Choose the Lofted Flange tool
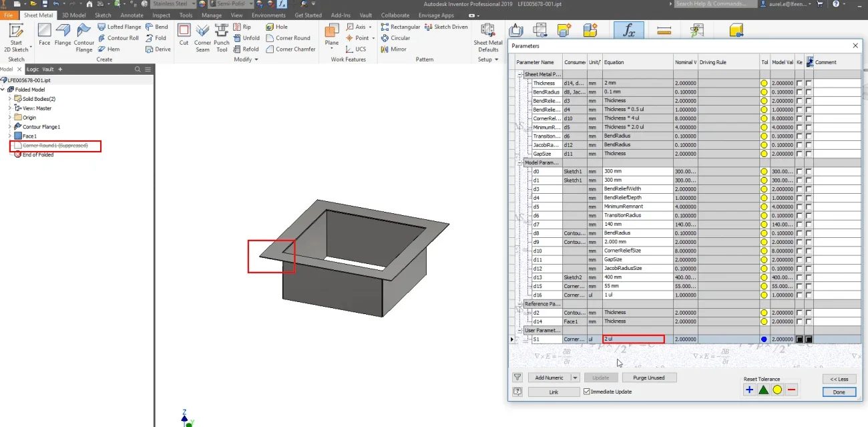 120,27
